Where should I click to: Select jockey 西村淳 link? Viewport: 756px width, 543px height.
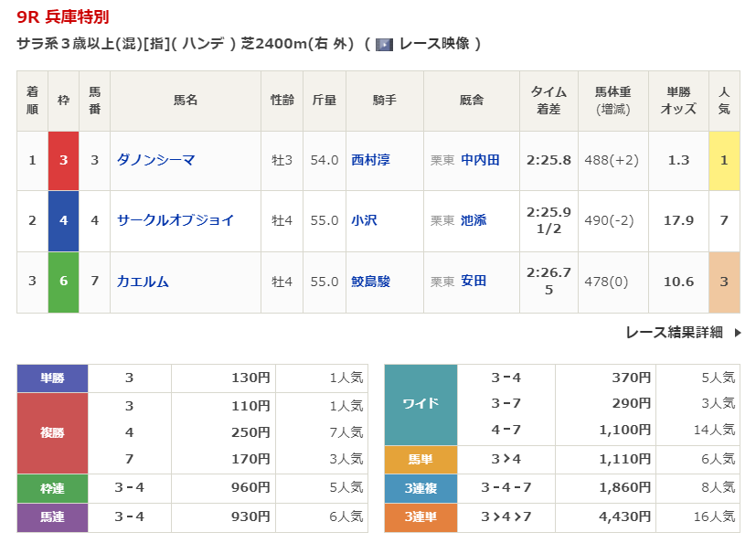click(370, 160)
